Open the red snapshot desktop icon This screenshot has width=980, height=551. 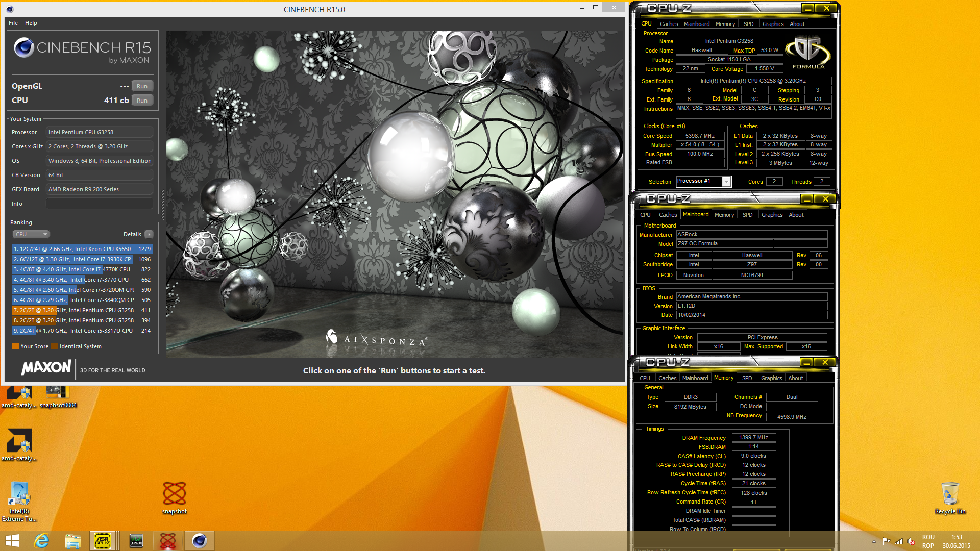coord(175,498)
